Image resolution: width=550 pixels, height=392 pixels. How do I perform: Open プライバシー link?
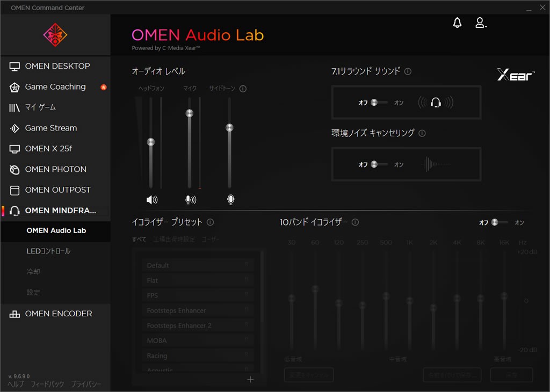tap(86, 384)
